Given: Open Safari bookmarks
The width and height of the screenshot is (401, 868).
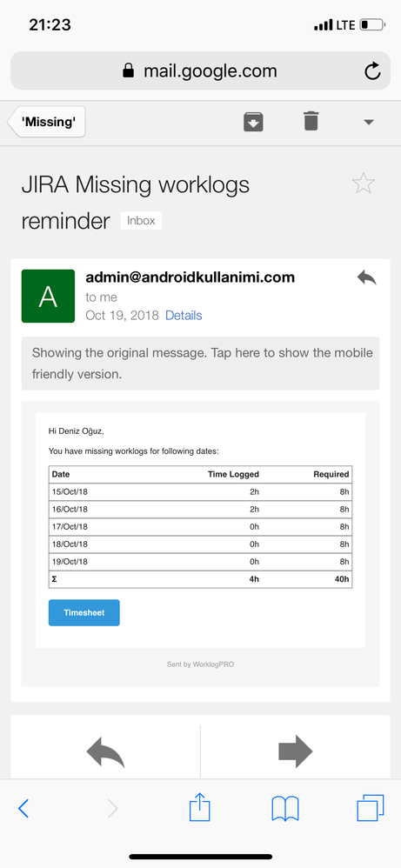Looking at the screenshot, I should coord(285,809).
